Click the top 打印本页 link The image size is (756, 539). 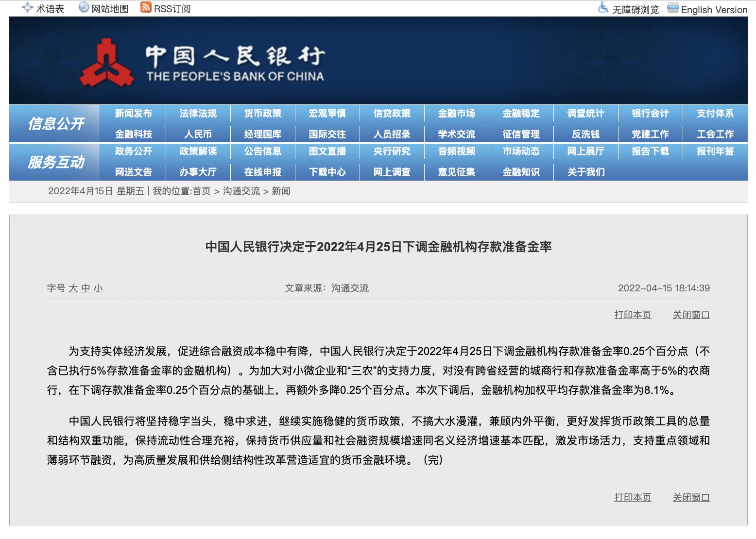coord(633,315)
